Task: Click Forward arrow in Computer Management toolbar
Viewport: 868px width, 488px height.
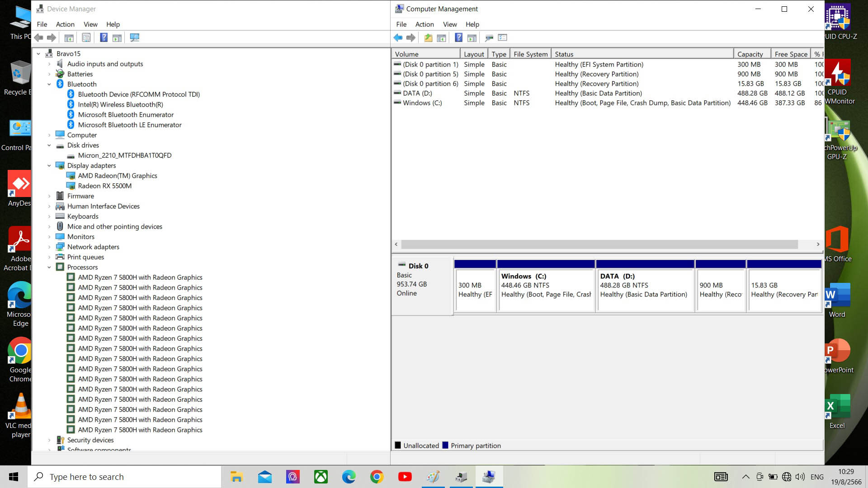Action: tap(410, 38)
